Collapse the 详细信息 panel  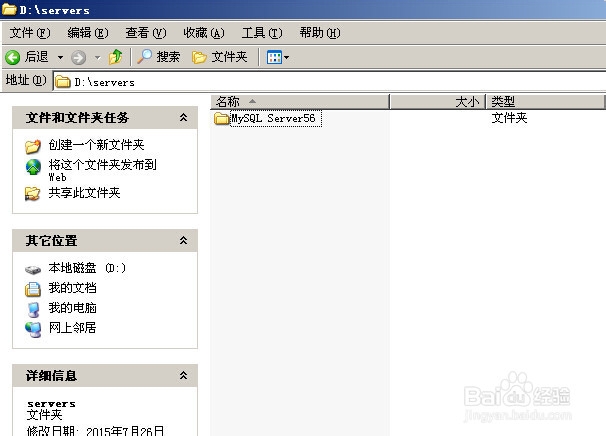click(x=184, y=375)
